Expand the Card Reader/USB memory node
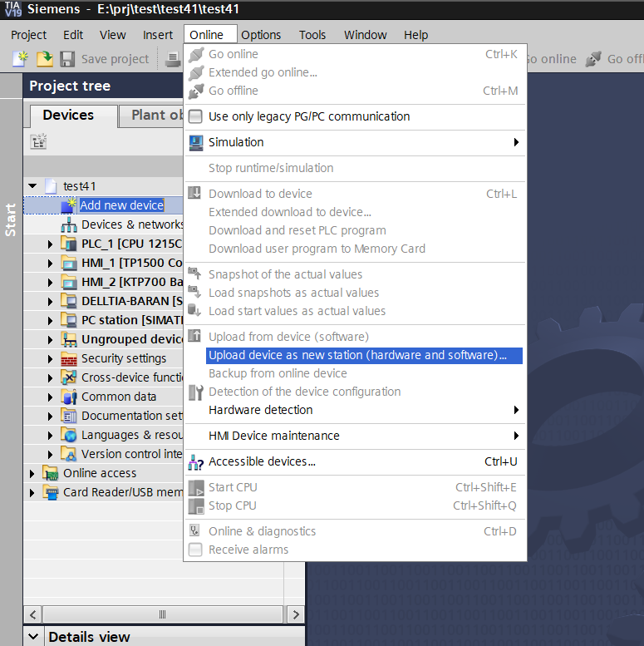The height and width of the screenshot is (646, 644). tap(32, 492)
